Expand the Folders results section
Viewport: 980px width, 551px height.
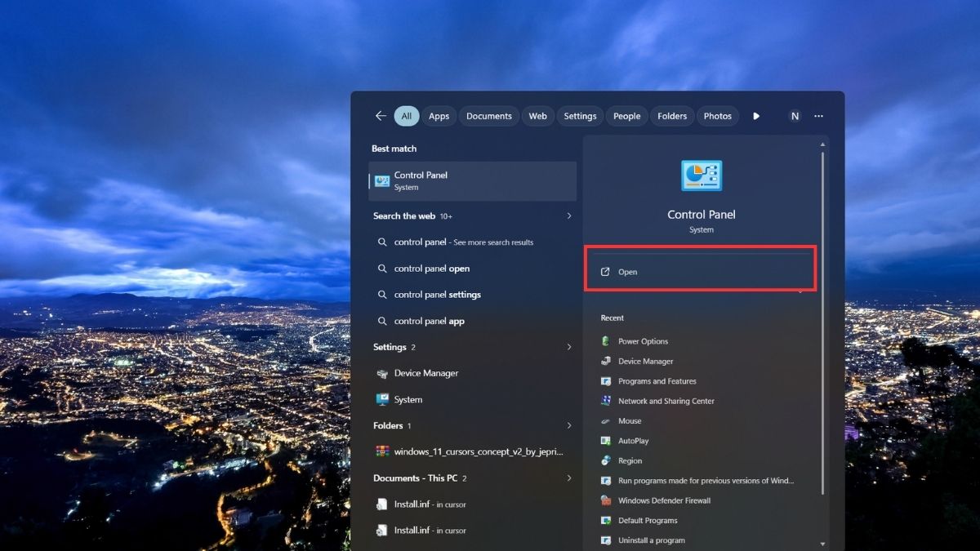(569, 425)
